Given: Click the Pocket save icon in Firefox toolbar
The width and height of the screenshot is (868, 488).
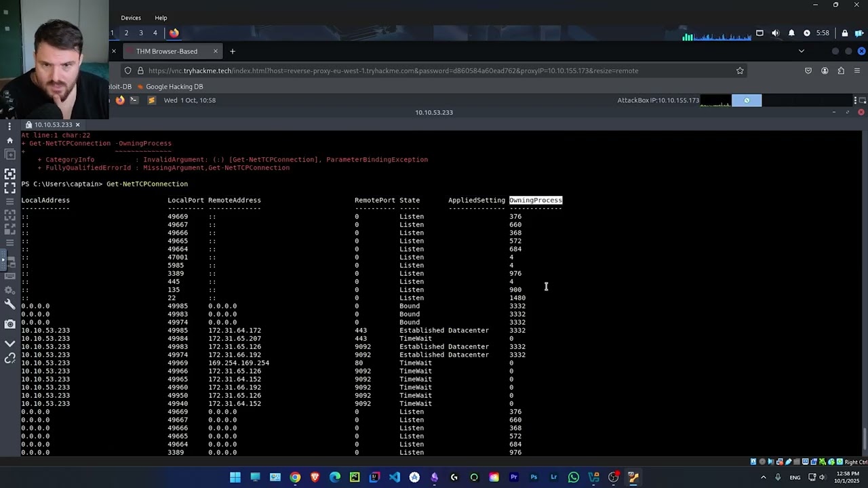Looking at the screenshot, I should click(808, 70).
